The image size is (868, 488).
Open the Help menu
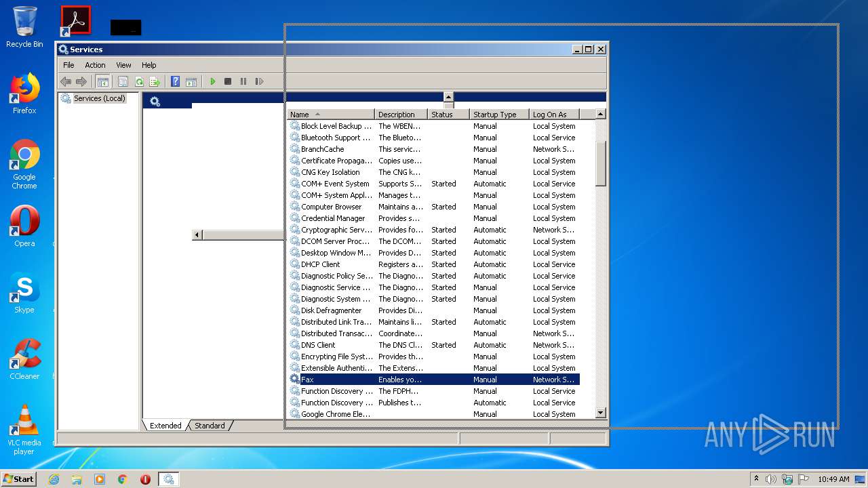coord(149,65)
